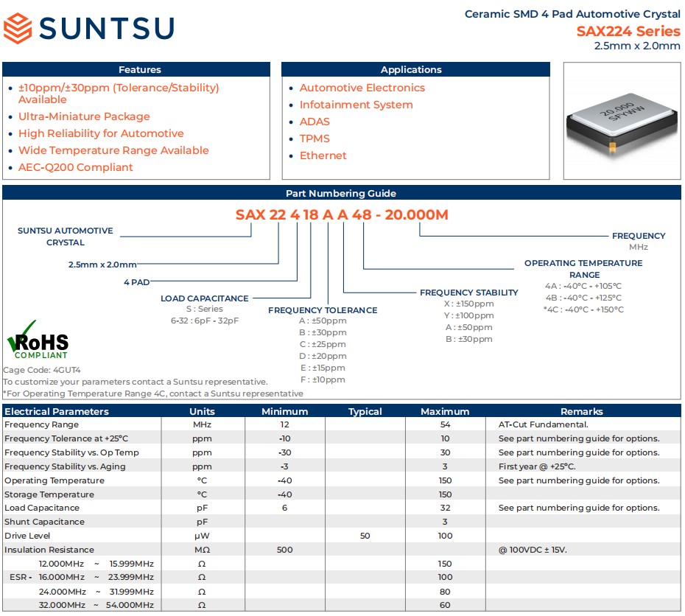This screenshot has height=616, width=685.
Task: Select the sample part number SAX 22 4 18 A A 48
Action: click(303, 214)
